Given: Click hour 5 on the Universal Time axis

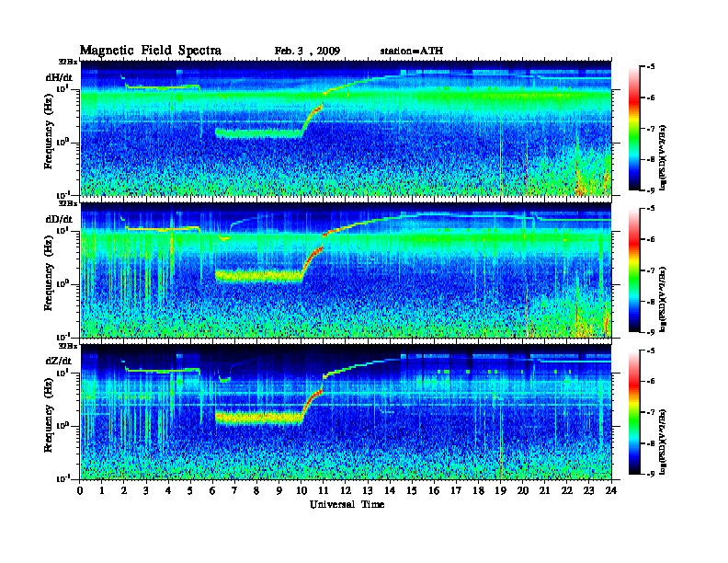Looking at the screenshot, I should coord(191,490).
